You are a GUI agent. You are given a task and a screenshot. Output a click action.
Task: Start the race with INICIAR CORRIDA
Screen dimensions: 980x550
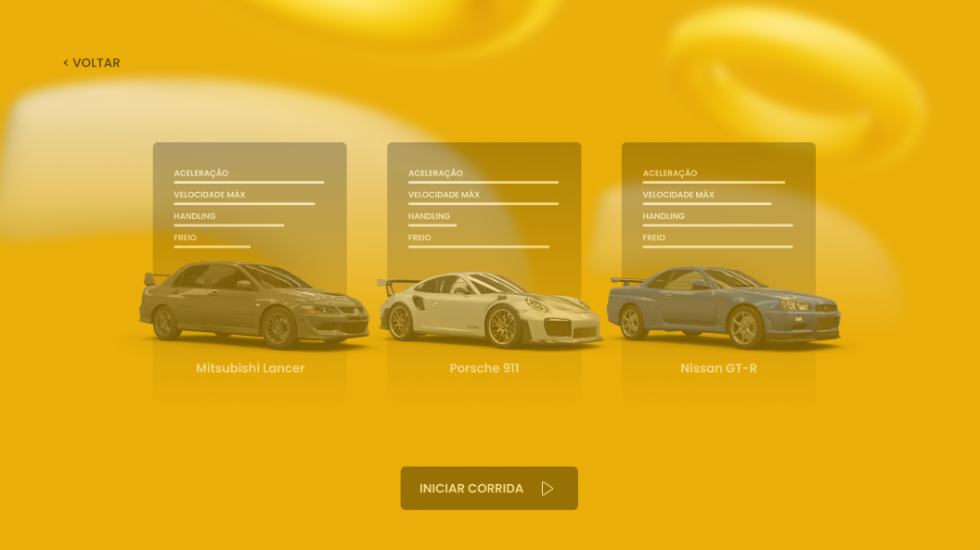point(489,488)
